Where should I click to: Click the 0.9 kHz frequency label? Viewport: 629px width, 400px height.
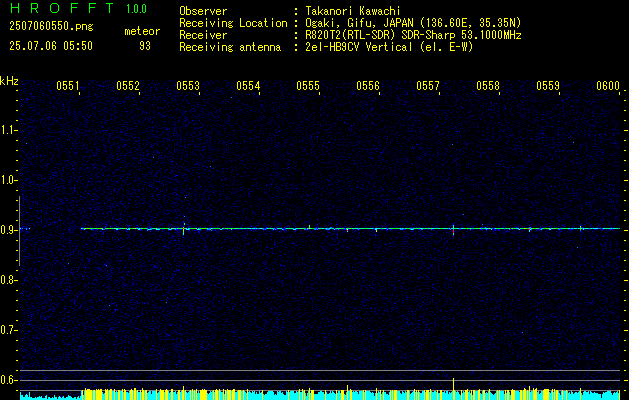tap(8, 230)
